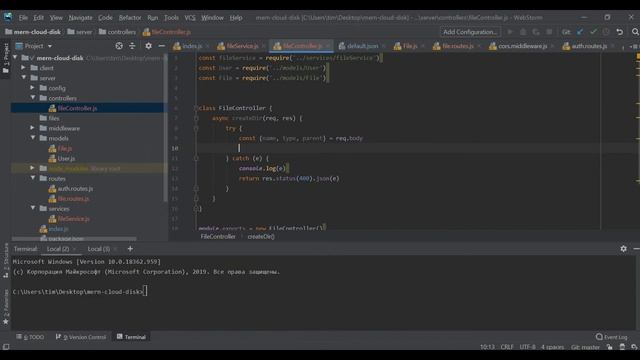Switch to the File.js editor tab
640x360 pixels.
coord(410,46)
